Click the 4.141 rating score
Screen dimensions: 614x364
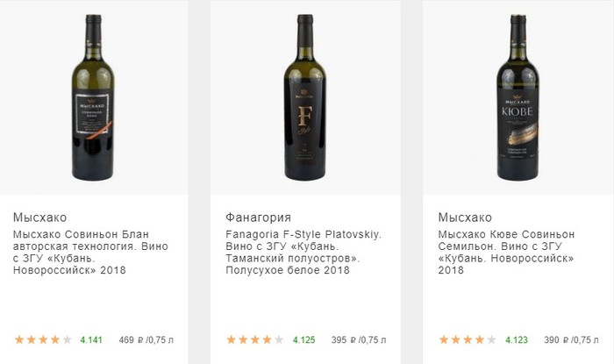pos(91,339)
